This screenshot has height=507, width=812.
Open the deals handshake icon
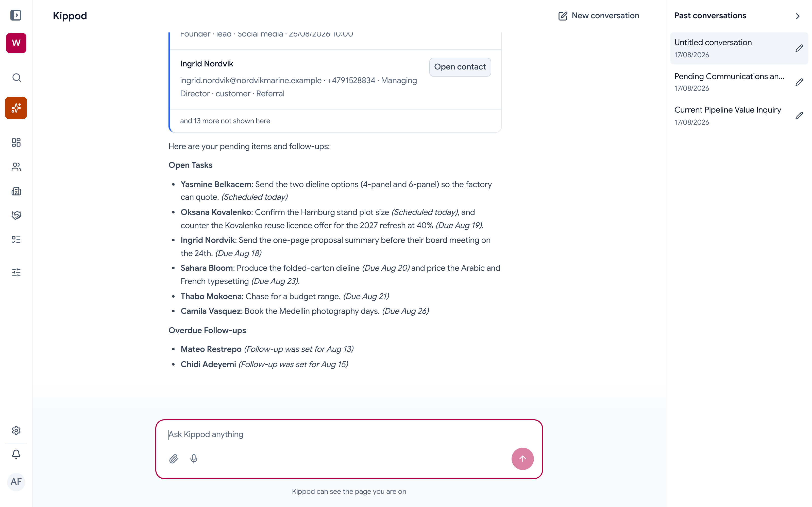(x=16, y=215)
